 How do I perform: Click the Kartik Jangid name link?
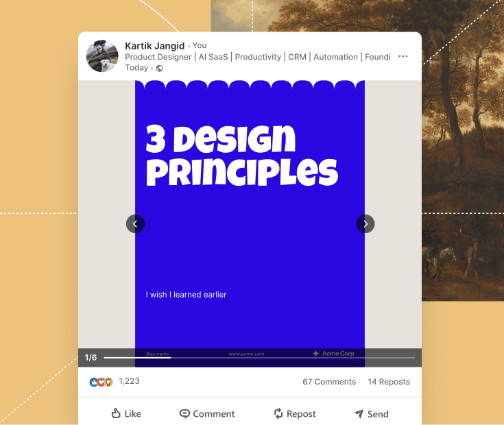coord(154,46)
